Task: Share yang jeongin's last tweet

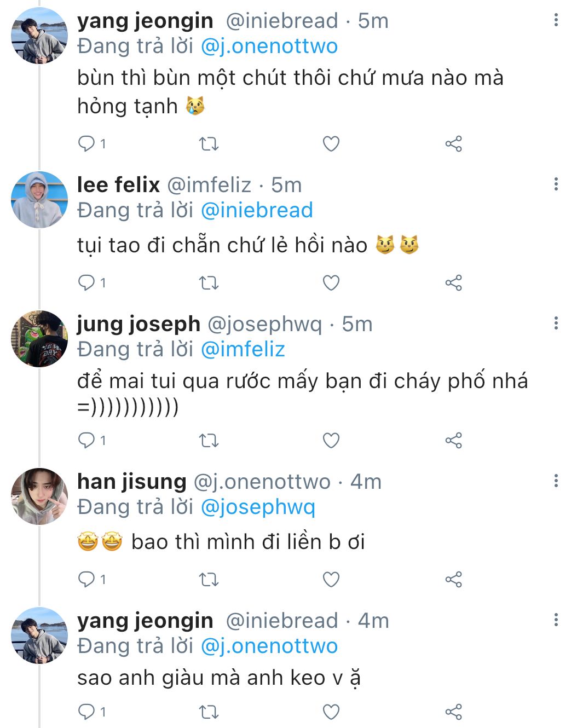Action: (453, 712)
